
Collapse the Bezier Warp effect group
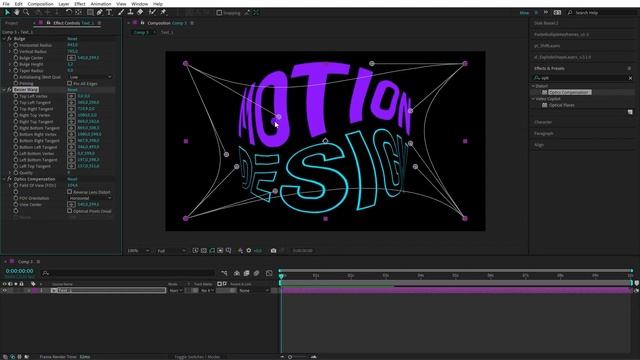[4, 90]
